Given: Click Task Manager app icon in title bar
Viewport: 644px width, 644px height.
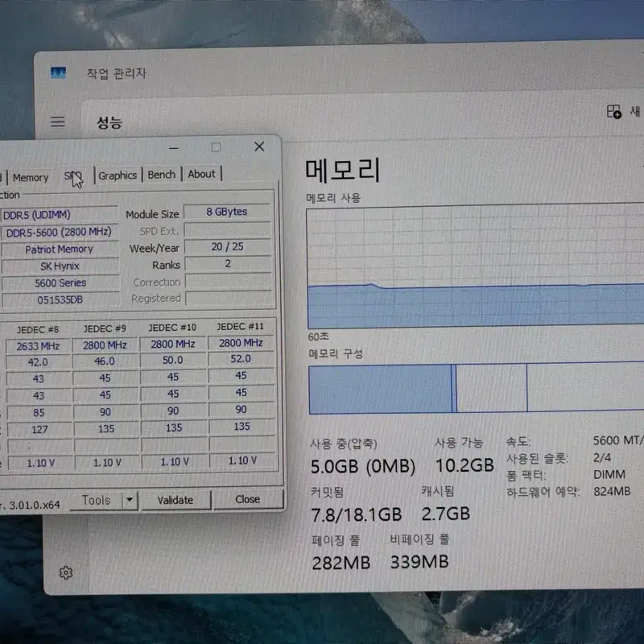Looking at the screenshot, I should coord(58,72).
